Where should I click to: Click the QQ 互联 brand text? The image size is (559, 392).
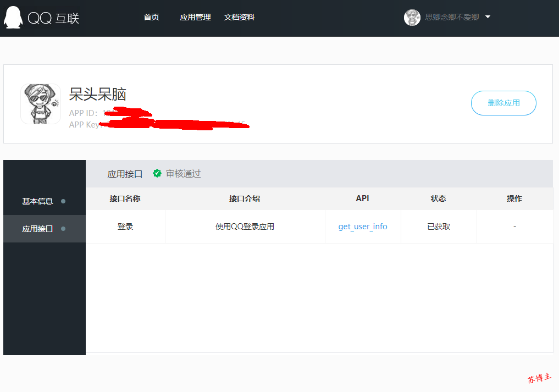(x=53, y=18)
